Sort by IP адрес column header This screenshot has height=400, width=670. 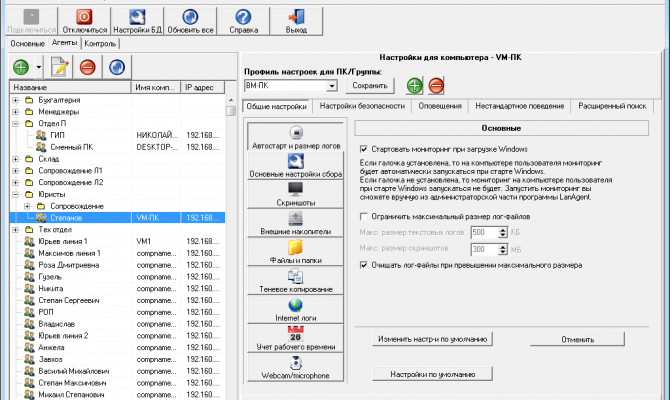203,88
